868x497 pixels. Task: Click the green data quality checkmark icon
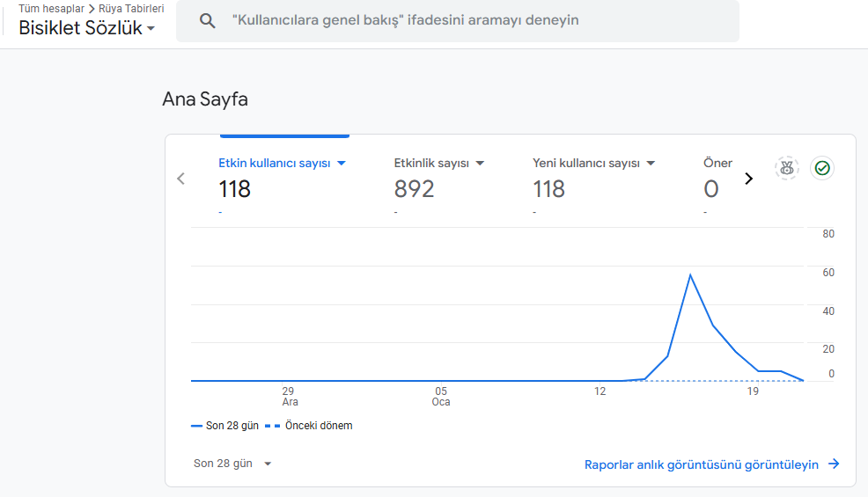tap(822, 168)
